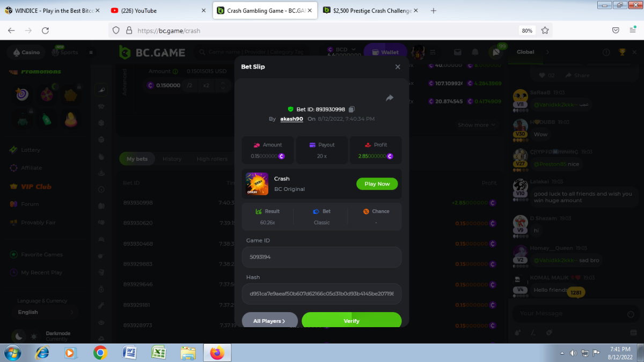644x362 pixels.
Task: Reload the page in the browser
Action: point(46,31)
